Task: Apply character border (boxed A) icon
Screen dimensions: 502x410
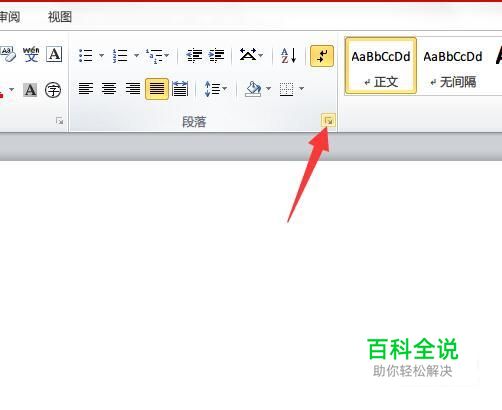Action: 54,55
